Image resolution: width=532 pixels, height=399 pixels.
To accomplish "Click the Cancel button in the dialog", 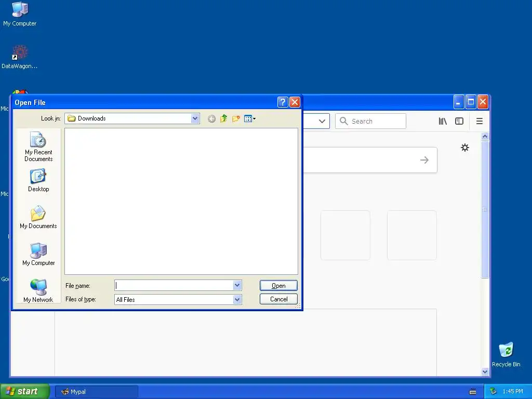I will [278, 299].
